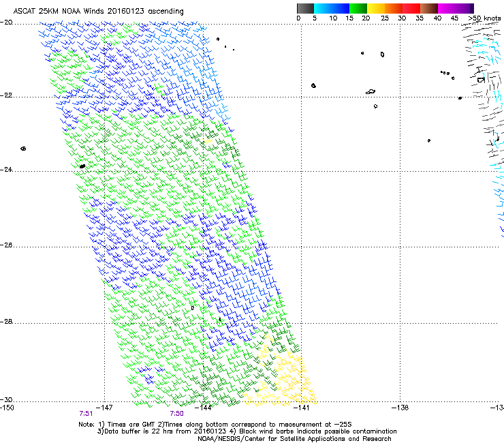The image size is (504, 443).
Task: Click the -28 latitude label
Action: point(6,322)
